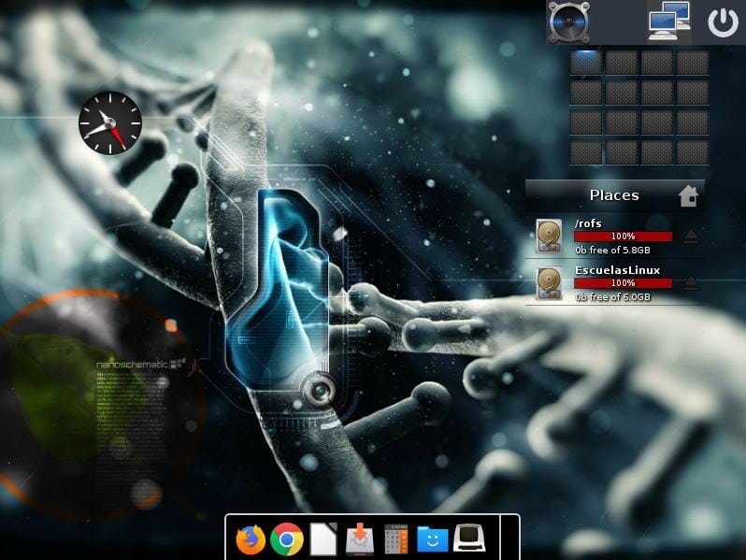The width and height of the screenshot is (746, 560).
Task: Switch to pager desktop row two, column three
Action: coord(657,93)
